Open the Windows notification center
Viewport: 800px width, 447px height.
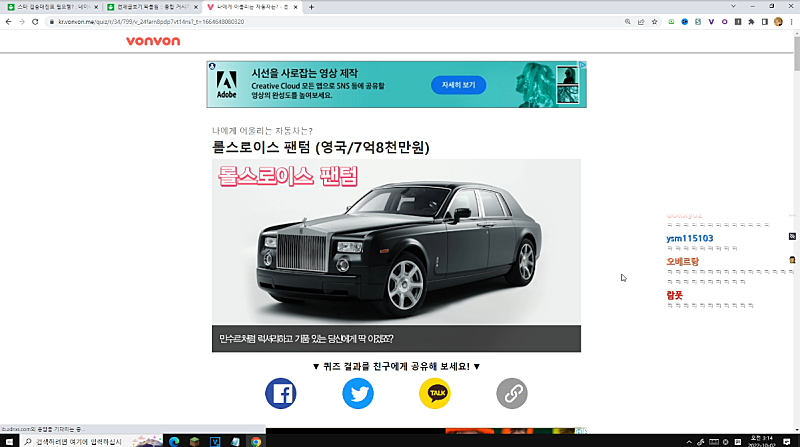pyautogui.click(x=787, y=441)
